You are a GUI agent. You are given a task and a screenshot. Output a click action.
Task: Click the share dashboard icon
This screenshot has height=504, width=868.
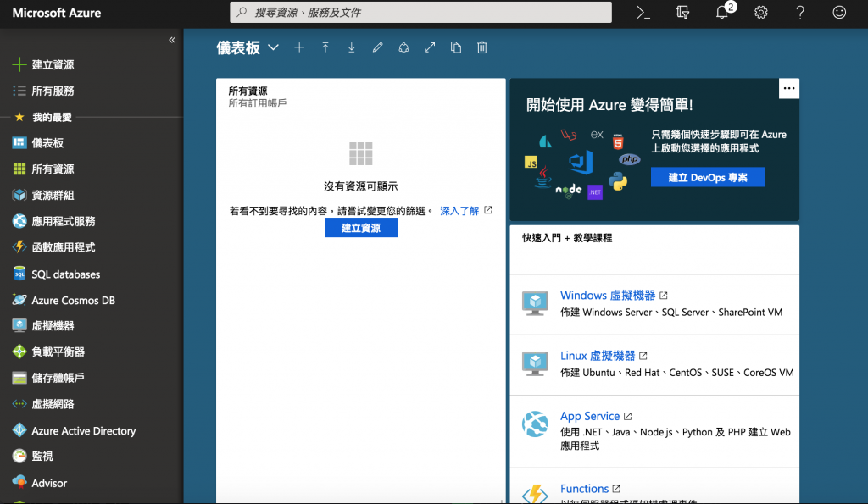pos(403,47)
